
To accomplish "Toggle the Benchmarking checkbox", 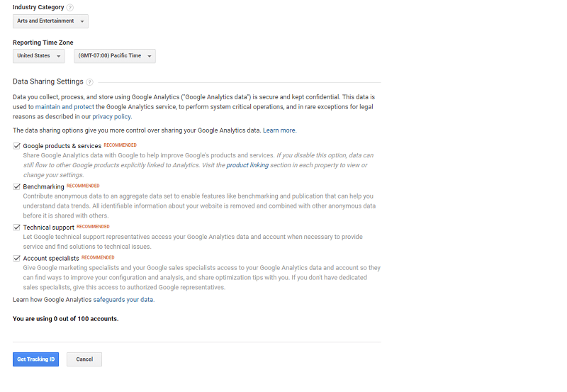I will click(x=16, y=186).
